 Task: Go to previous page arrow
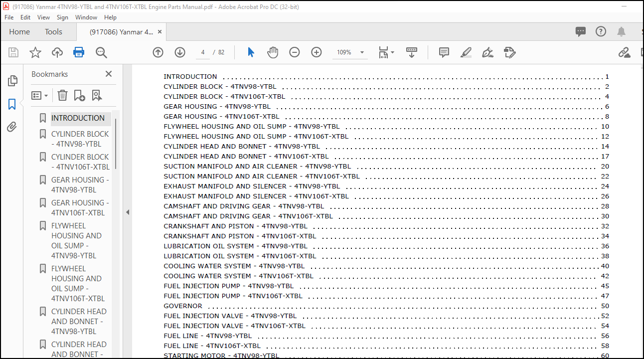[x=158, y=52]
